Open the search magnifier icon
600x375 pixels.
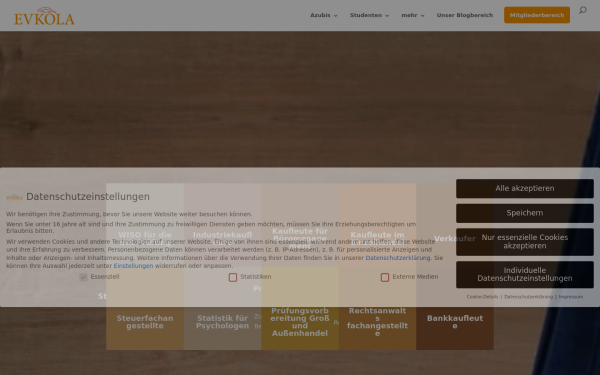[582, 10]
